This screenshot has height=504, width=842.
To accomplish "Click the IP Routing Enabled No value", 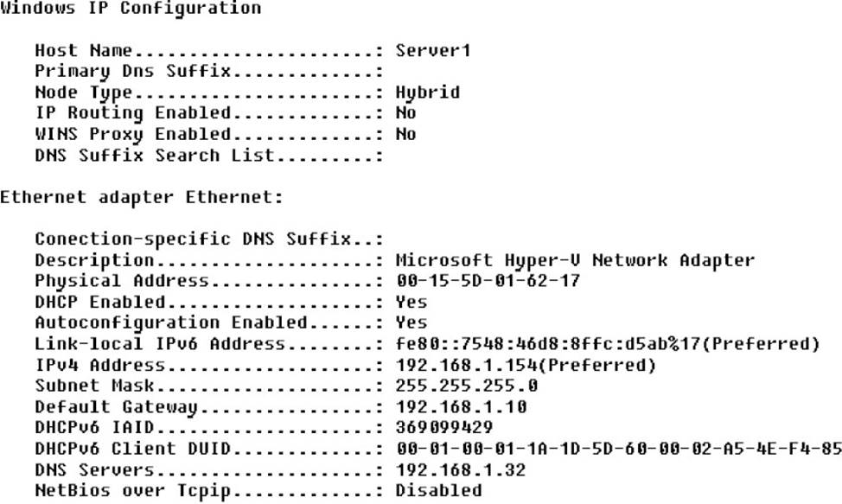I will 405,113.
